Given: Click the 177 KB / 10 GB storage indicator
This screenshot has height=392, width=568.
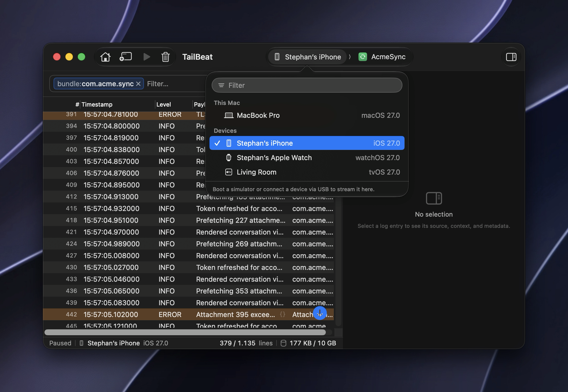Looking at the screenshot, I should tap(313, 343).
